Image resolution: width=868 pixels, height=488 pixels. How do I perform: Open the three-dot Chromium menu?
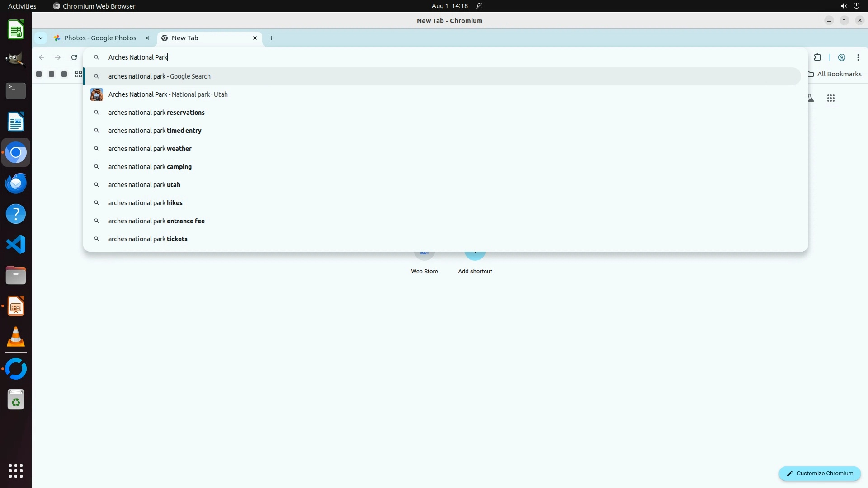(x=858, y=57)
